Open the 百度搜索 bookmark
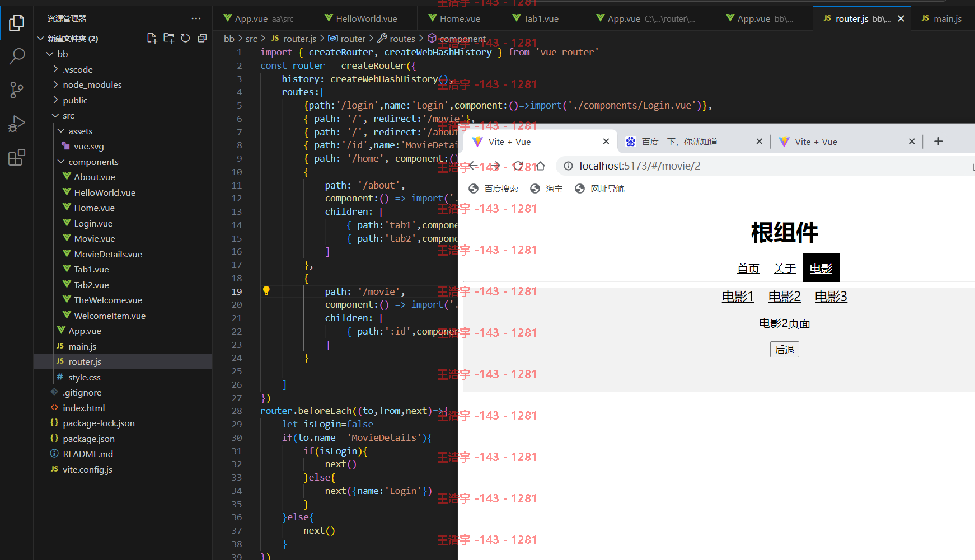Screen dimensions: 975x560 493,189
